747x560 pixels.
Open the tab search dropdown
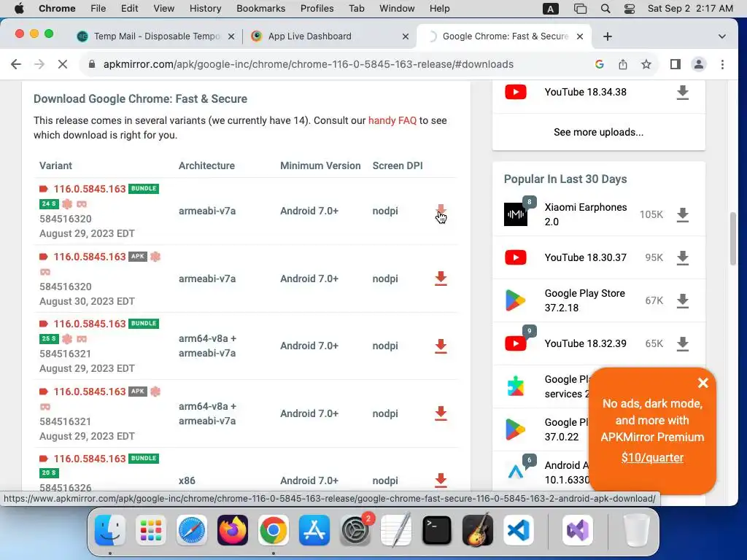point(721,36)
